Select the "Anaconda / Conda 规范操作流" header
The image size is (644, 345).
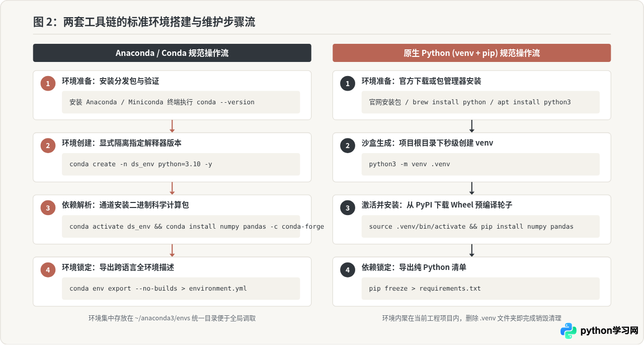point(172,53)
